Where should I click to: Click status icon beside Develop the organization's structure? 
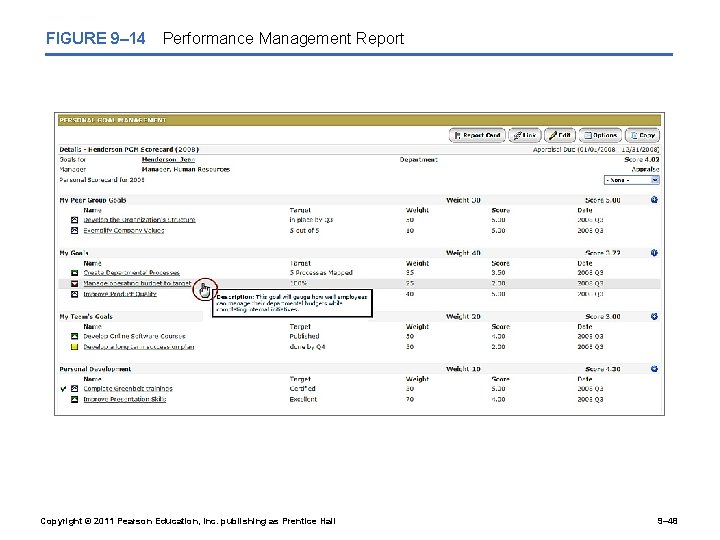(x=74, y=220)
